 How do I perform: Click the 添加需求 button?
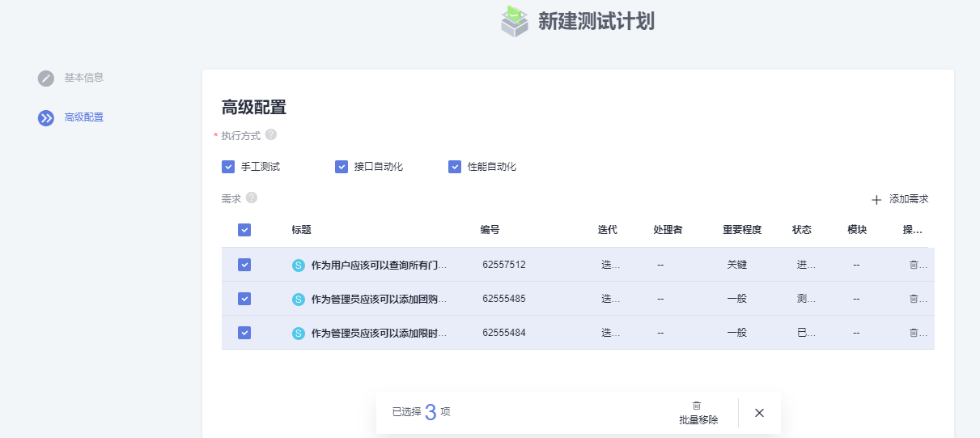pos(900,199)
